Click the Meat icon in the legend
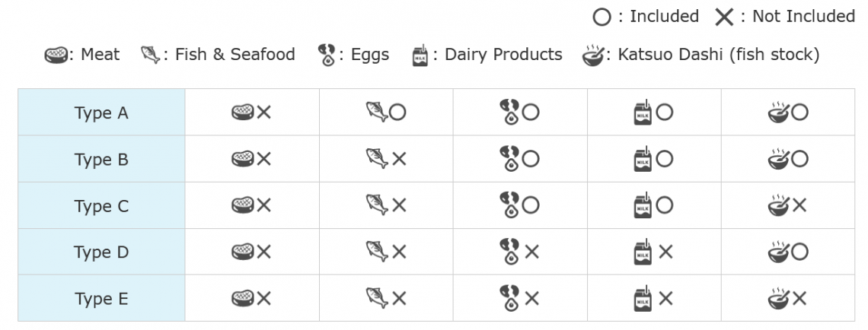Image resolution: width=868 pixels, height=330 pixels. (56, 55)
